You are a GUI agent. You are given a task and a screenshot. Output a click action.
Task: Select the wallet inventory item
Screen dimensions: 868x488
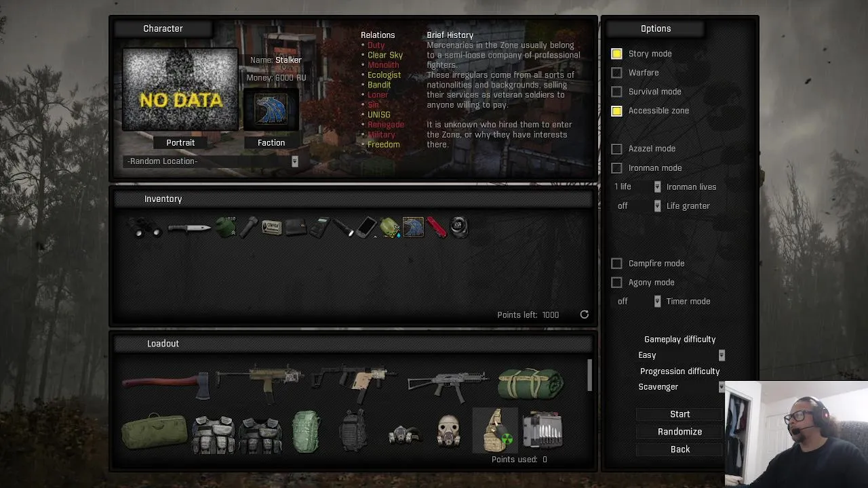[x=296, y=227]
